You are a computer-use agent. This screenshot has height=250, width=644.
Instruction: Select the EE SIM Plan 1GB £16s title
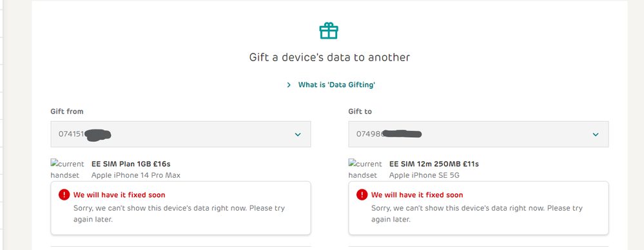click(x=131, y=164)
